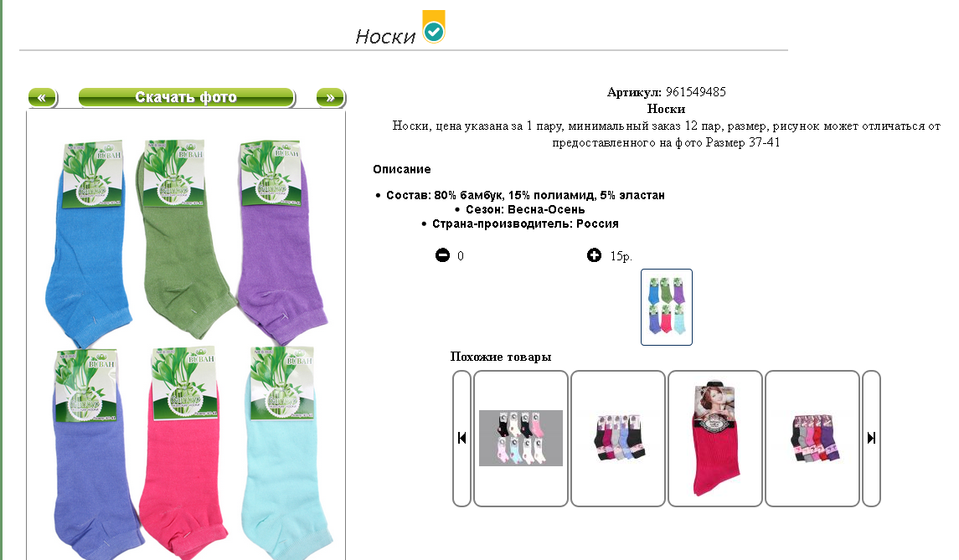
Task: Jump to last in similar products carousel
Action: pos(871,439)
